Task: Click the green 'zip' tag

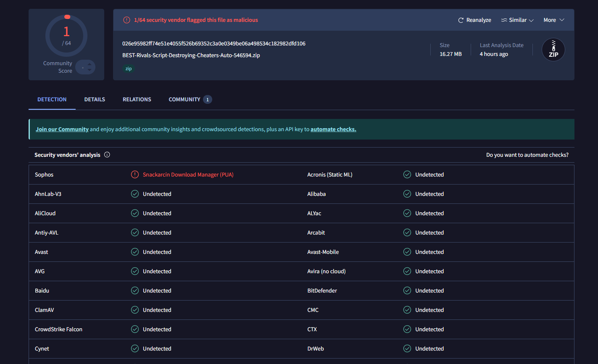Action: point(129,69)
